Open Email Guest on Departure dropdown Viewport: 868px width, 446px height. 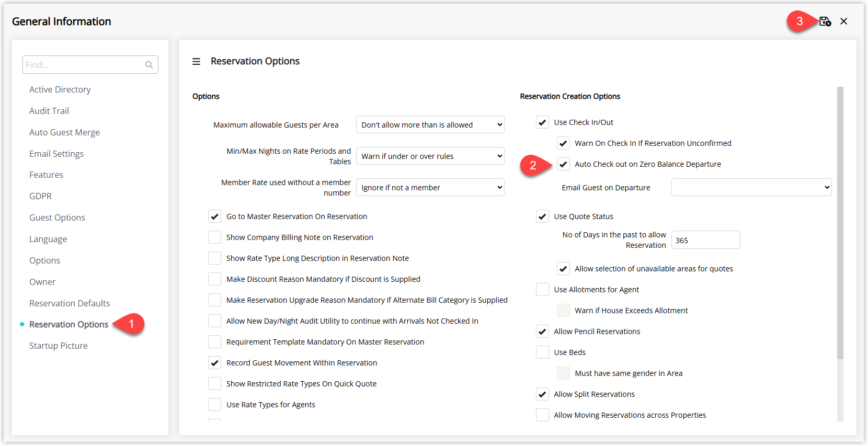751,188
